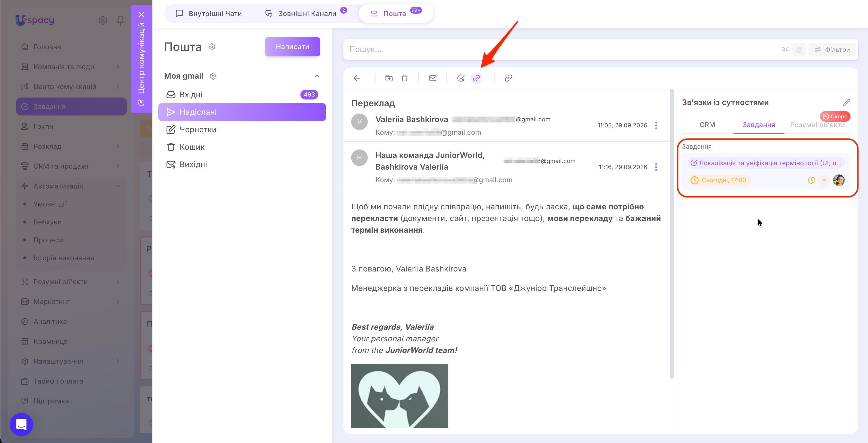Clear search with the eraser icon

pos(799,50)
